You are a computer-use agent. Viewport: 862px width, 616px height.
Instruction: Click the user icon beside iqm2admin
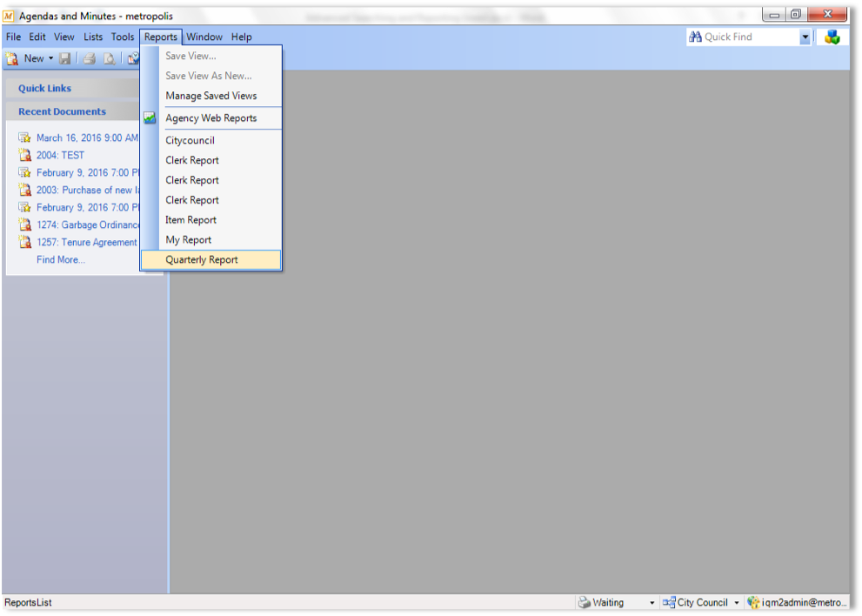point(753,602)
